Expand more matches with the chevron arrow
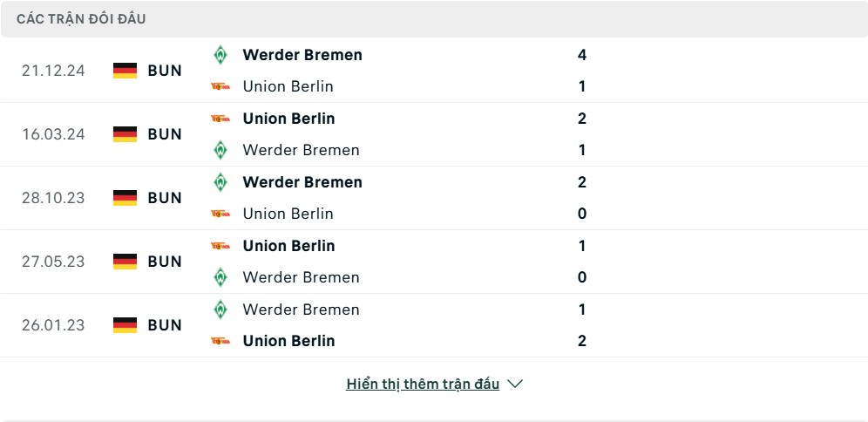The image size is (868, 422). click(515, 384)
